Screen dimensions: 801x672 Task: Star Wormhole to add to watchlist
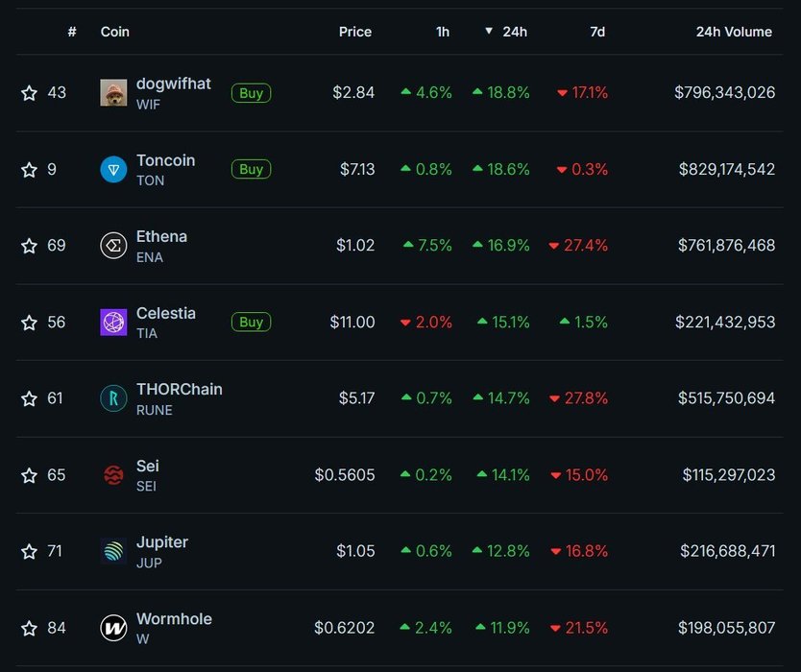(x=29, y=628)
